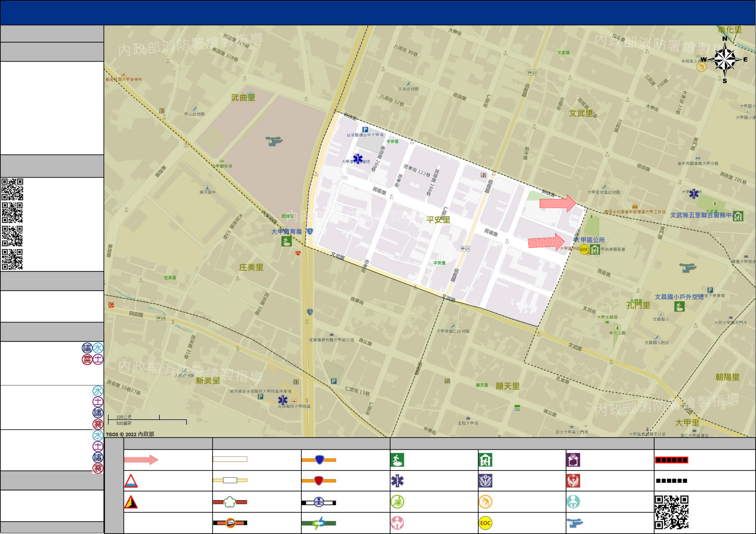Select the evacuation icon below 大甲體育場 label
756x534 pixels.
click(x=287, y=241)
